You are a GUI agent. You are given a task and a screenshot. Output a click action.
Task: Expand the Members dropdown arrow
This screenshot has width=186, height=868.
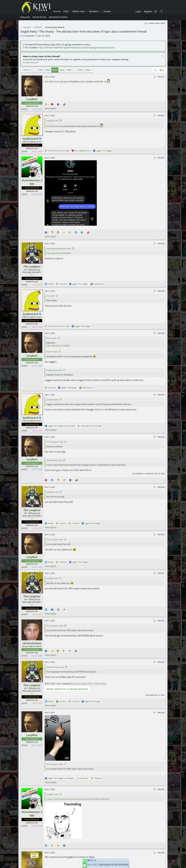(x=100, y=11)
